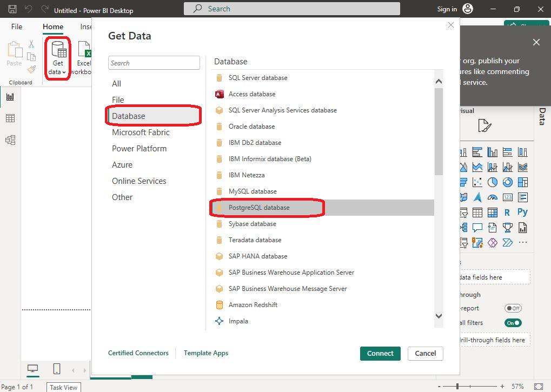Click the Undo arrow in title bar

point(29,9)
